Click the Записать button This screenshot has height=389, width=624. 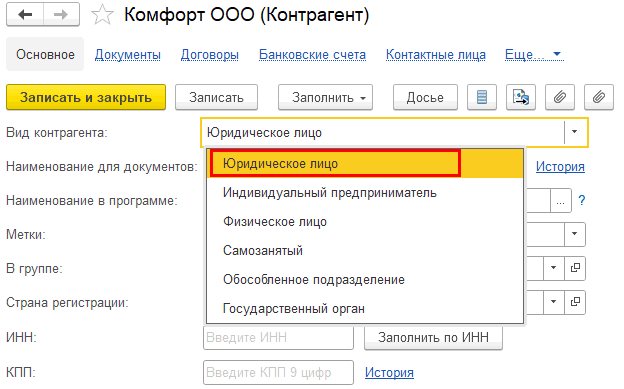pyautogui.click(x=216, y=97)
